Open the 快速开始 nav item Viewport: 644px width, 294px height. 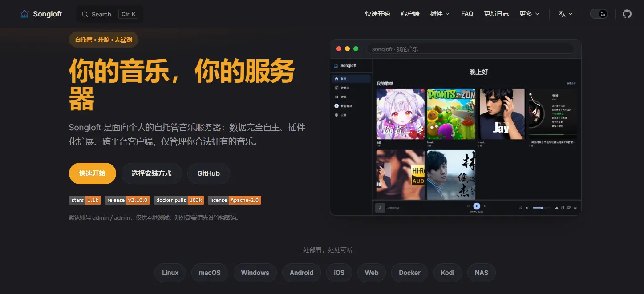[x=377, y=14]
